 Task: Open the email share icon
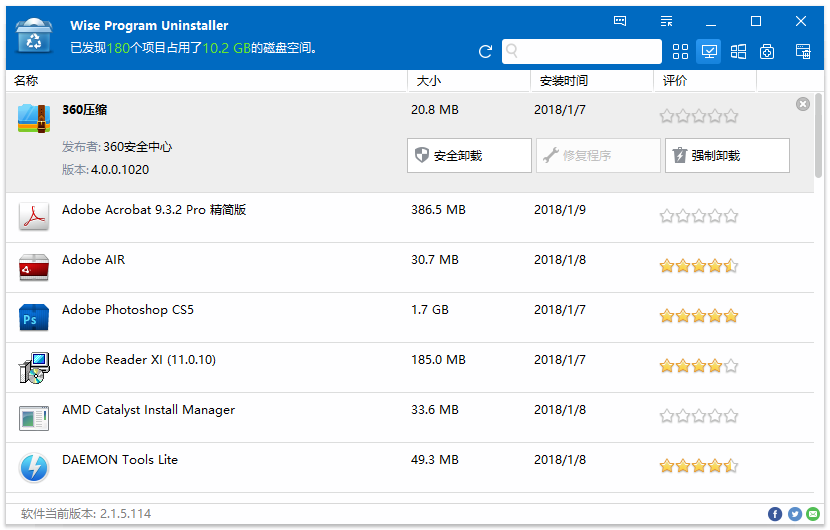point(813,514)
